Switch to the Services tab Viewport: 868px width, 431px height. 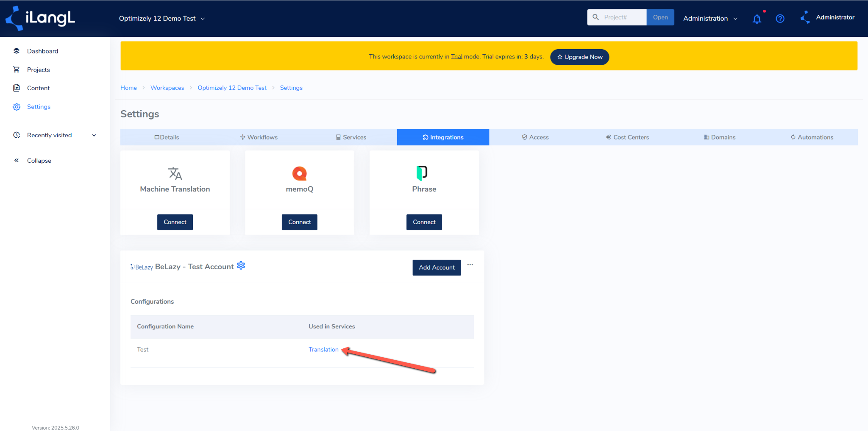point(351,137)
